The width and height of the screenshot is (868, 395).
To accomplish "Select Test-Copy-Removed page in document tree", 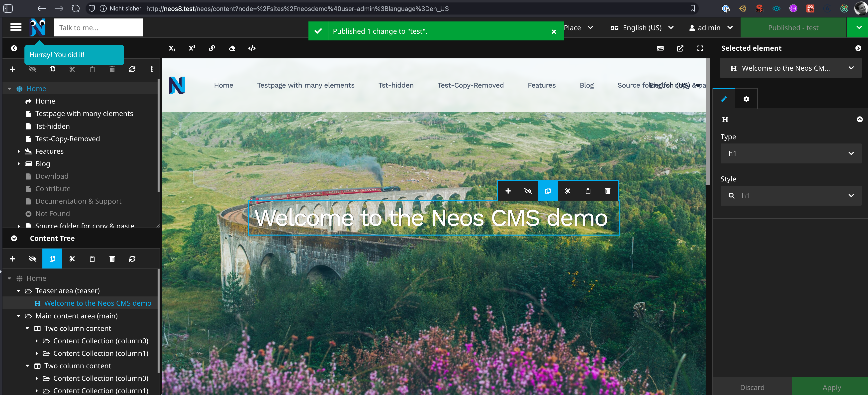I will click(67, 139).
